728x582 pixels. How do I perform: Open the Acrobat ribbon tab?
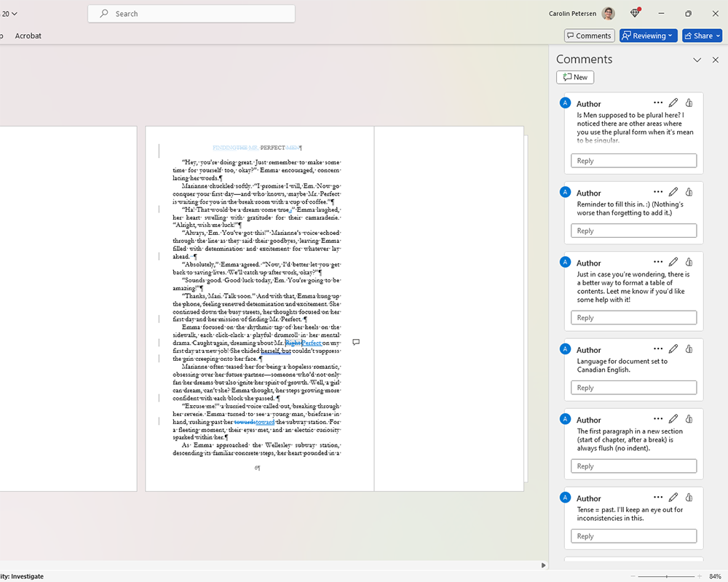[x=28, y=36]
